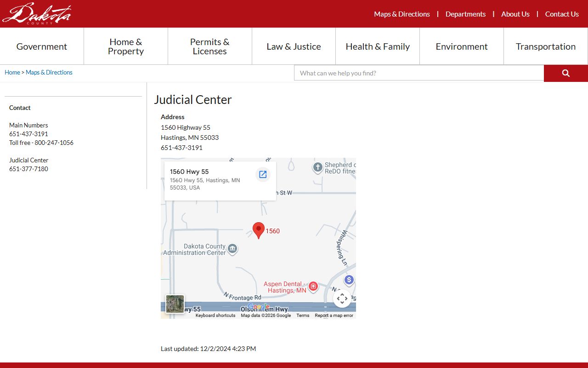Click the toll free number 800-247-1056
The width and height of the screenshot is (588, 368).
click(54, 143)
